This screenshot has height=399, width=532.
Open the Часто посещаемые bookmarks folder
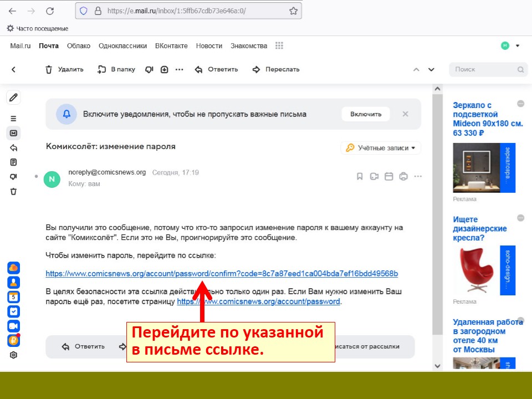coord(38,28)
